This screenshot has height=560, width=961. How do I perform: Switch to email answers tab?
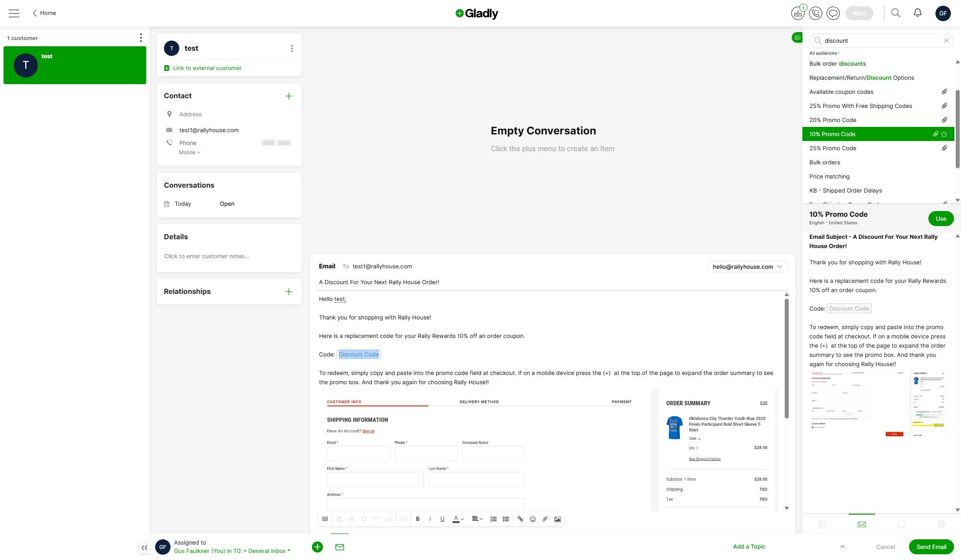pos(862,524)
